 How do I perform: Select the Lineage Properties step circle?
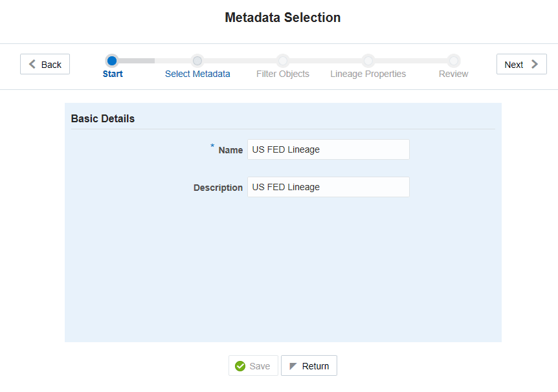point(368,61)
